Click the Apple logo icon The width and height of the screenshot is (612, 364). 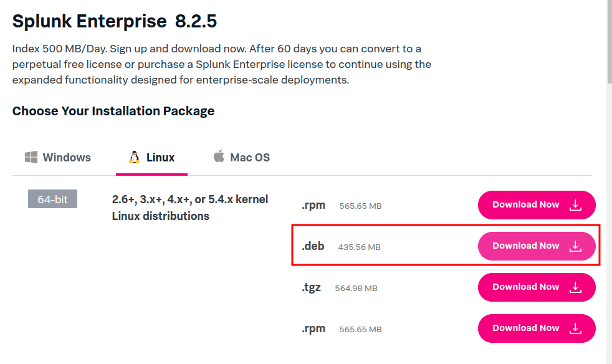[219, 156]
